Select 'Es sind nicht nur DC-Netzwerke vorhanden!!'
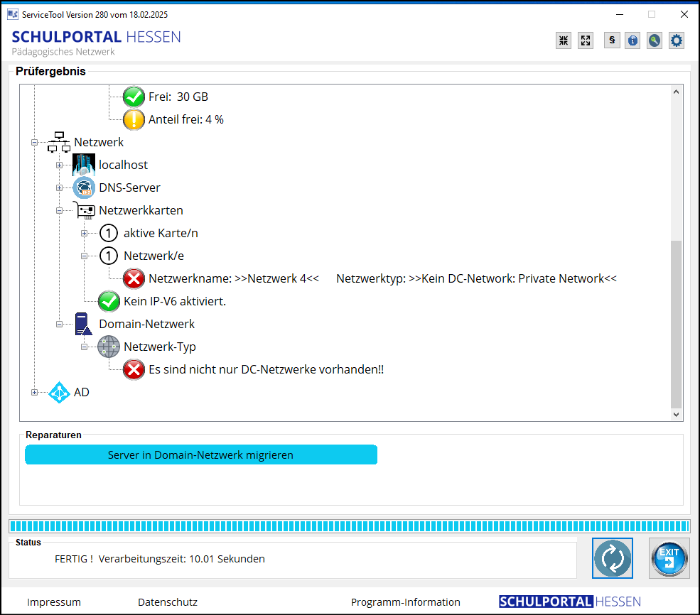Image resolution: width=700 pixels, height=615 pixels. (x=266, y=370)
